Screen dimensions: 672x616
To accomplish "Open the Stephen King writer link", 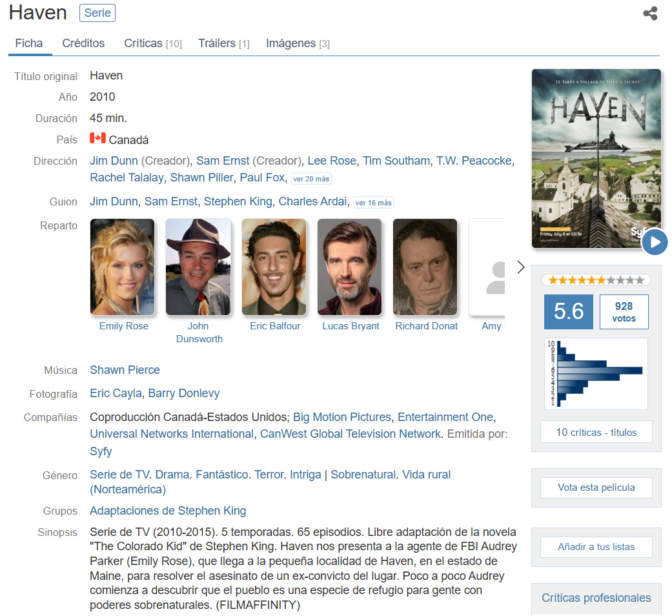I will click(x=238, y=201).
